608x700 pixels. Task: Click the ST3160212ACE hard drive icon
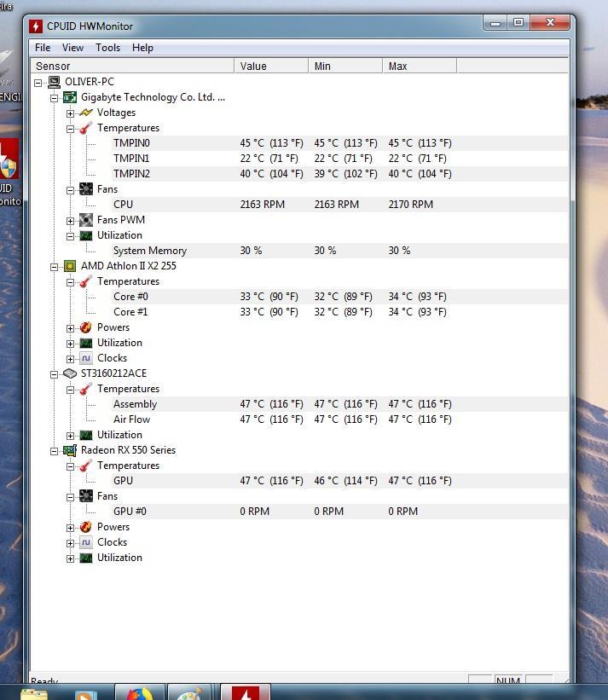(x=70, y=373)
